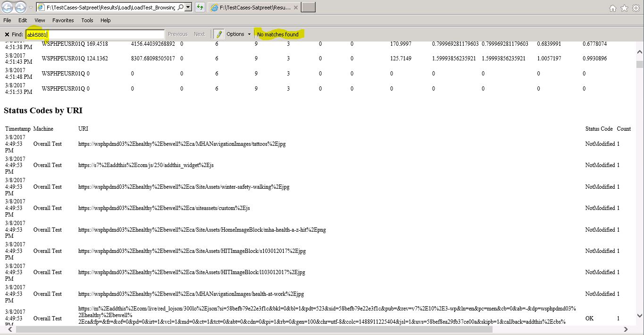644x335 pixels.
Task: Open recent pages dropdown beside Forward button
Action: click(31, 8)
